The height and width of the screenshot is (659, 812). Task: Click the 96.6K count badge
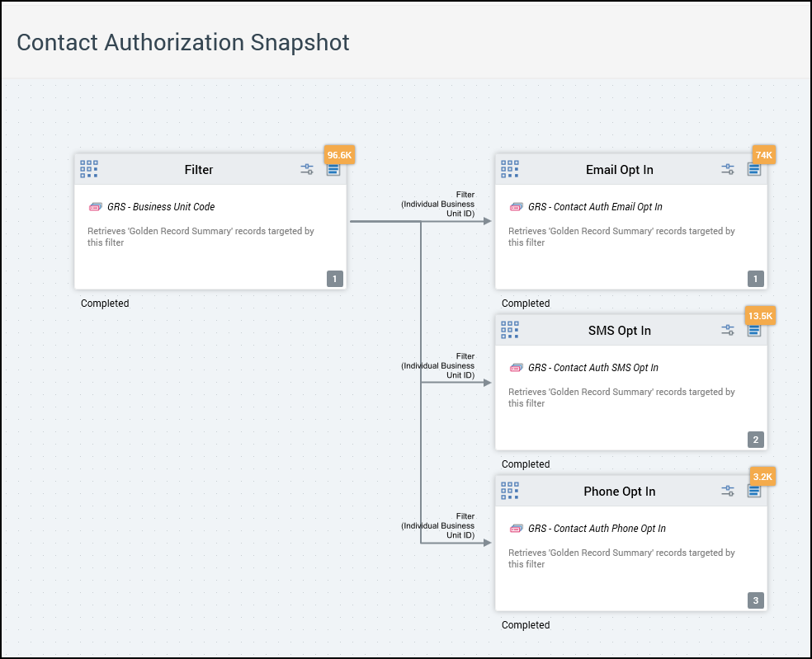(x=340, y=155)
